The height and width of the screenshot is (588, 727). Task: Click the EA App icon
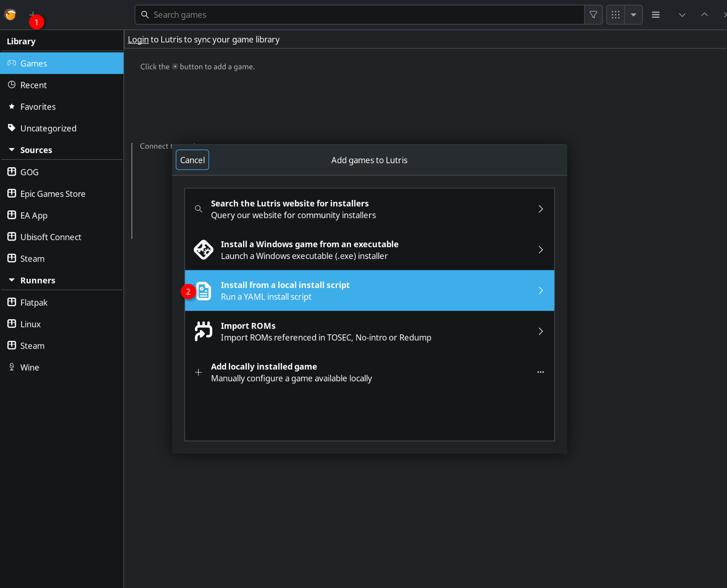tap(12, 215)
